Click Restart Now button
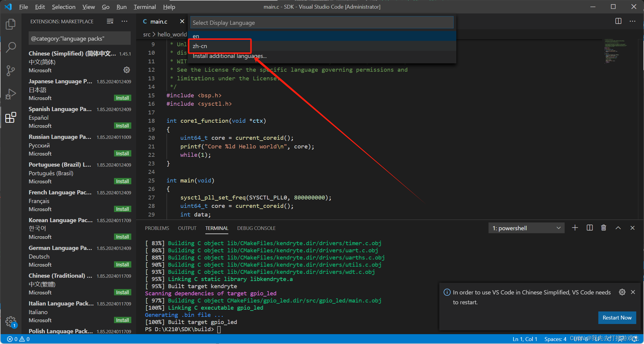644x344 pixels. pyautogui.click(x=617, y=318)
